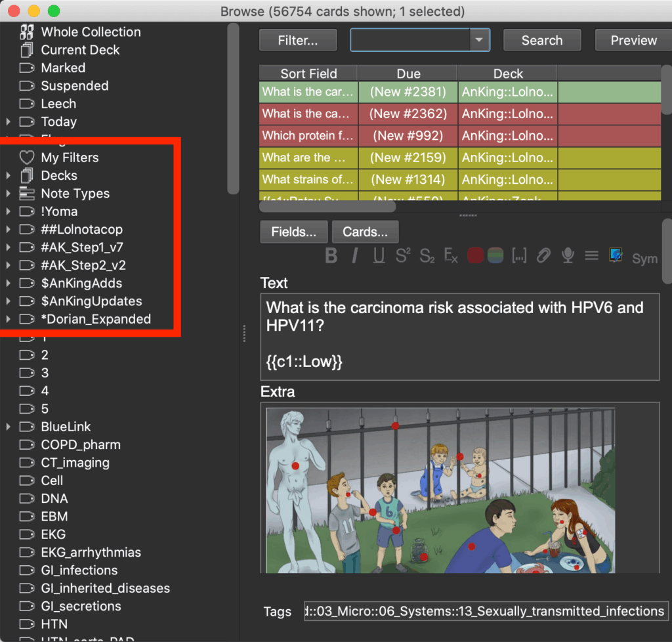Viewport: 672px width, 642px height.
Task: Open the Fields... button
Action: click(293, 232)
